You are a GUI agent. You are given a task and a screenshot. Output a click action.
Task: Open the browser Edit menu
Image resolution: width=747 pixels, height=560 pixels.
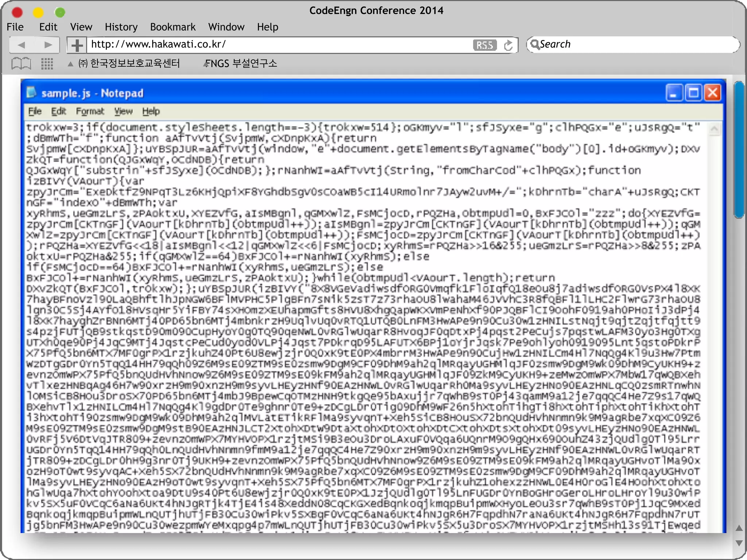click(x=48, y=27)
